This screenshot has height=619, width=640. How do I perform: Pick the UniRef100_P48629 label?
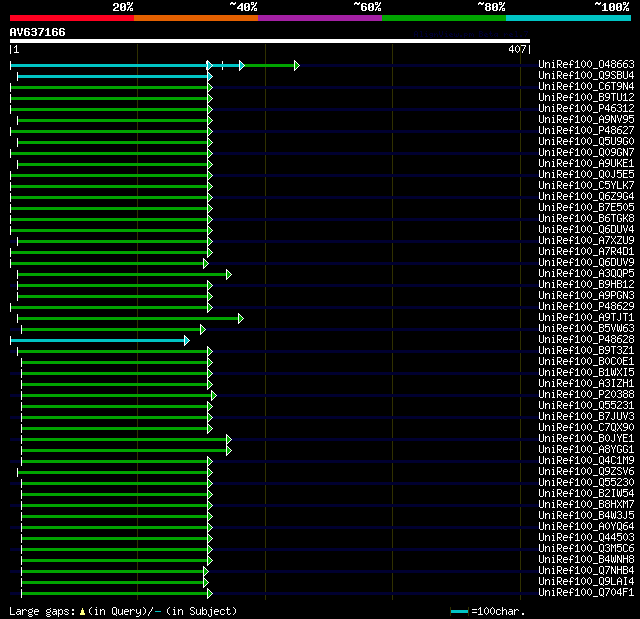[x=586, y=306]
